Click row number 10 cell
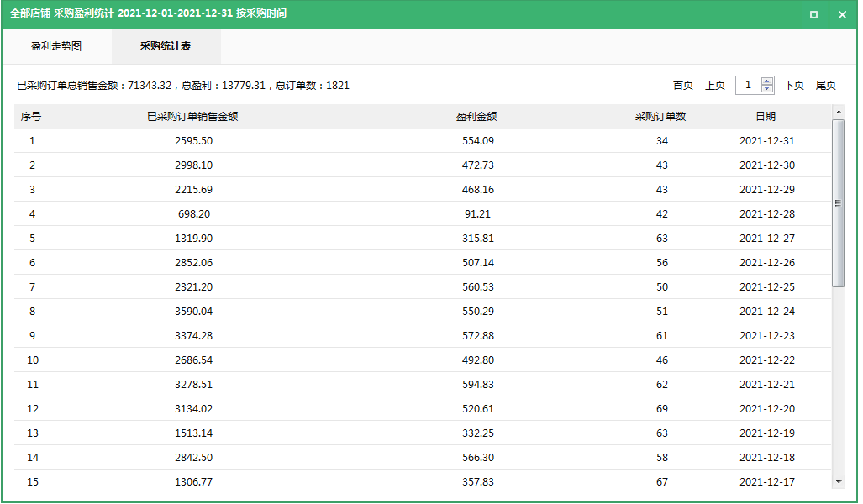 pyautogui.click(x=33, y=360)
